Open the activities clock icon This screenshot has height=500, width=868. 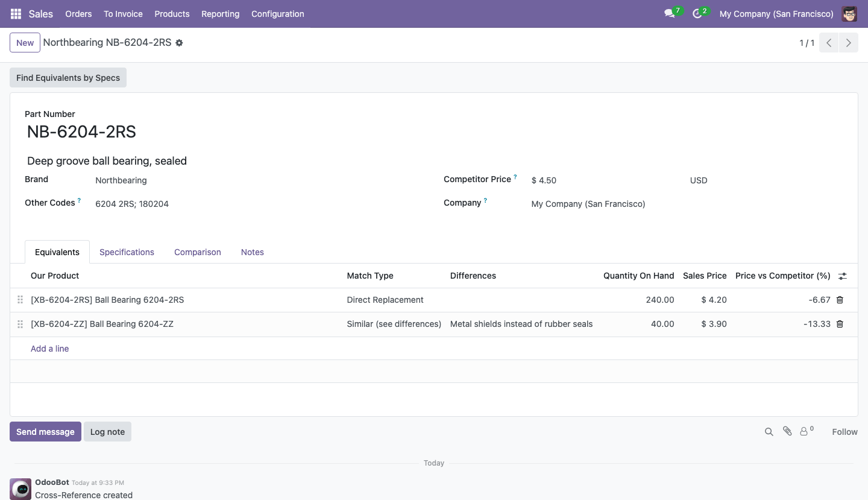[x=697, y=14]
